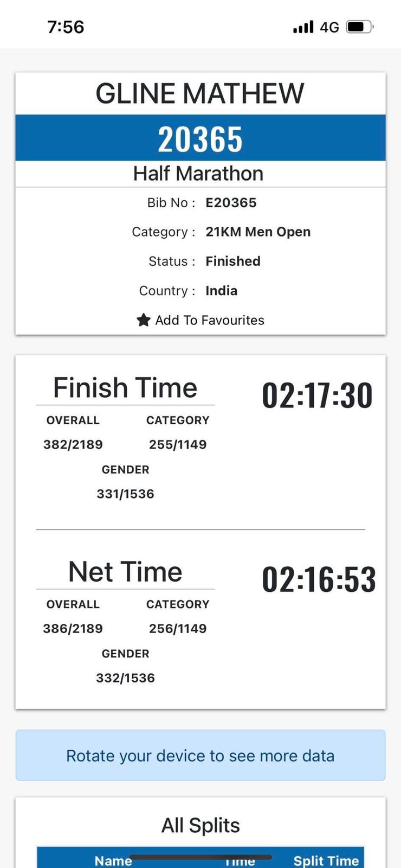Tap the 4G network indicator
Viewport: 401px width, 868px height.
tap(329, 27)
